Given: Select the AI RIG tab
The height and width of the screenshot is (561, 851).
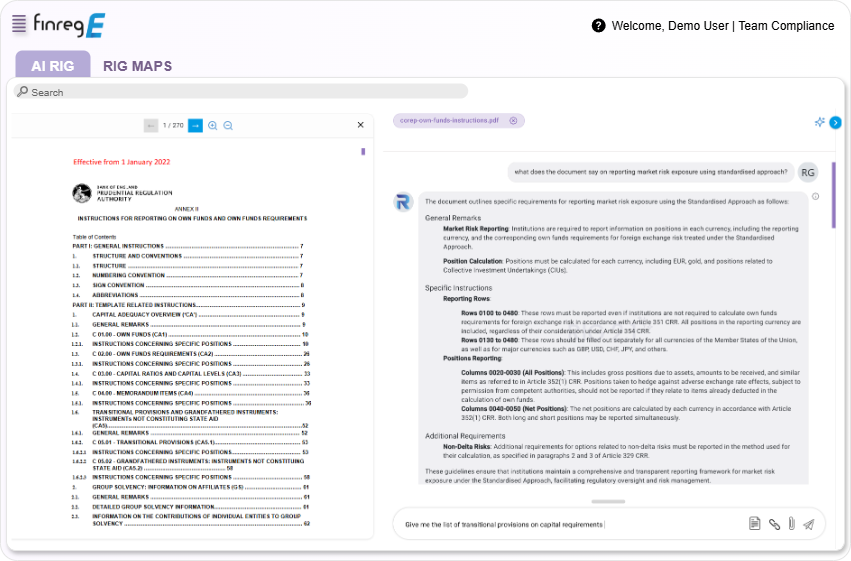Looking at the screenshot, I should 53,66.
